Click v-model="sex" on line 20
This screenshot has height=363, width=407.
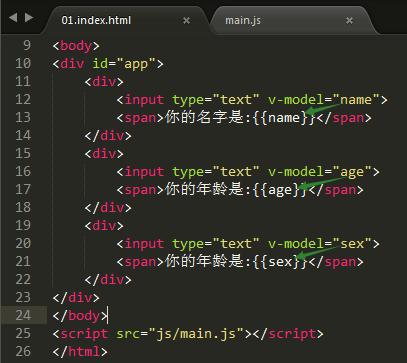[x=320, y=244]
